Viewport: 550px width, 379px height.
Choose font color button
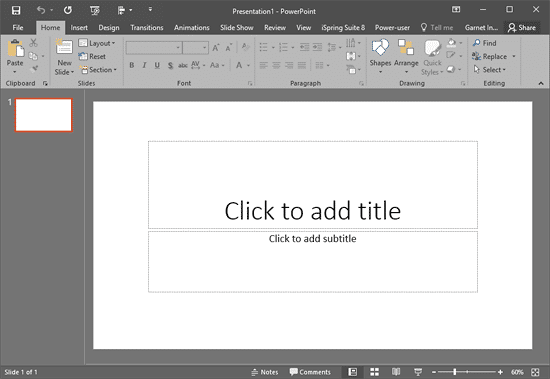coord(239,65)
